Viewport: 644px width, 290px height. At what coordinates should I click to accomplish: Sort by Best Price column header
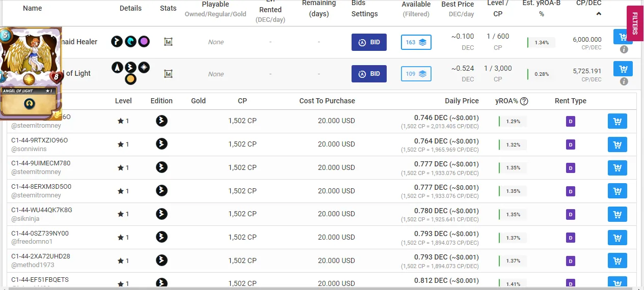[458, 4]
